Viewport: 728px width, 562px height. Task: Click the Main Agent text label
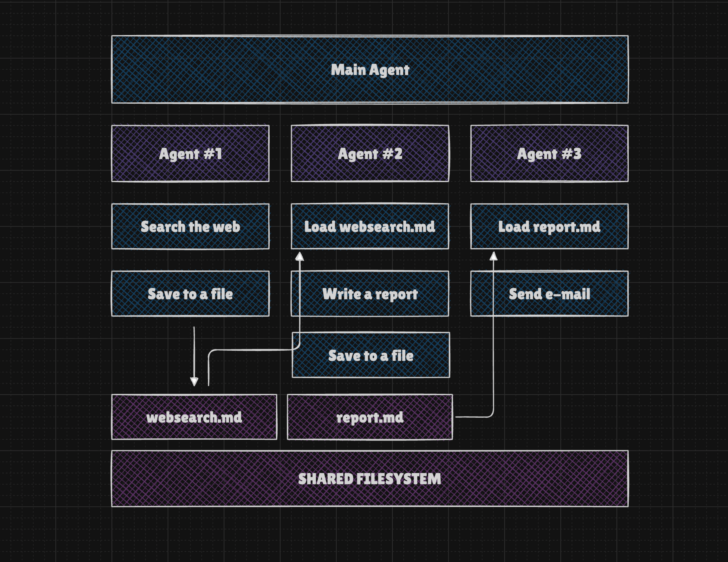coord(370,70)
